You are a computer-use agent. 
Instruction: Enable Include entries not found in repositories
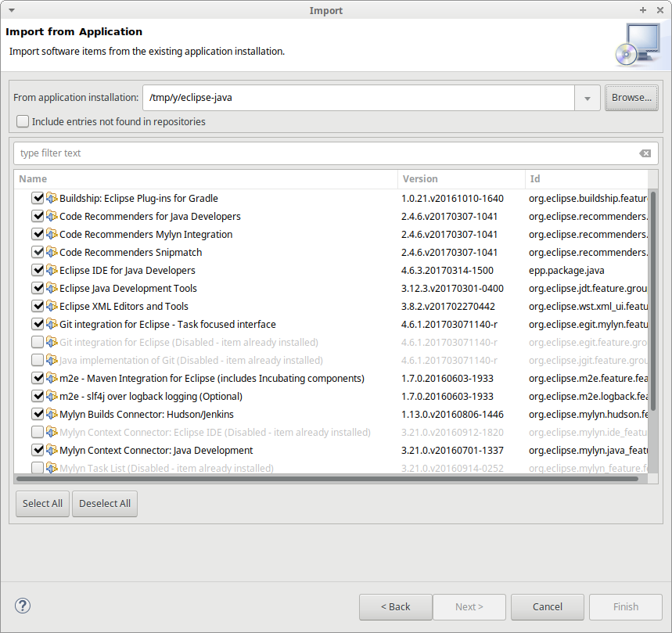pos(23,122)
